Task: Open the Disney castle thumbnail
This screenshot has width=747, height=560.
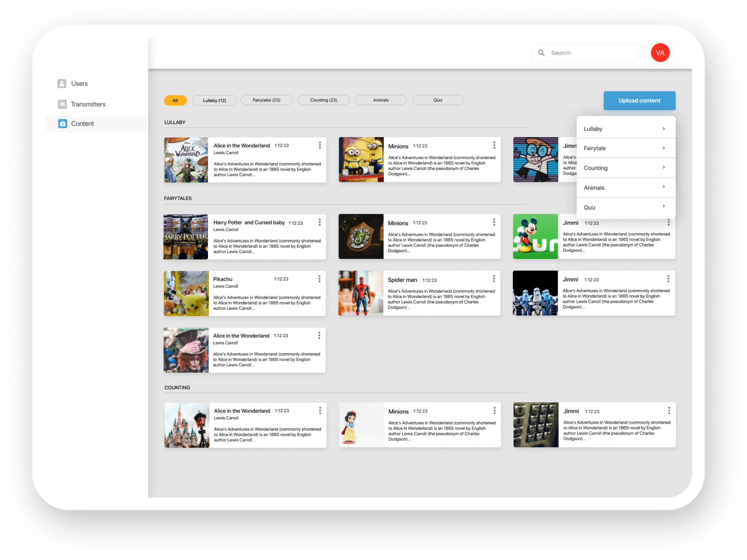Action: point(187,425)
